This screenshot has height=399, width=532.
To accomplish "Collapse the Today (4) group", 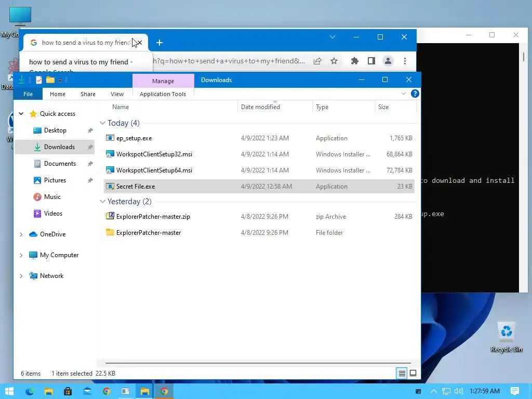I will [102, 123].
